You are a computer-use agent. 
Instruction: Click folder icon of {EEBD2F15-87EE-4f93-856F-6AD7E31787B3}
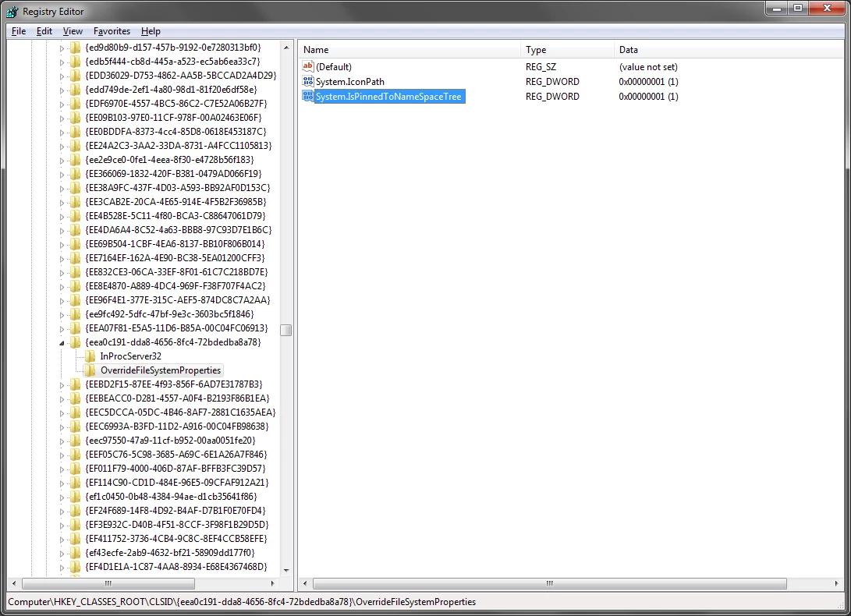coord(76,384)
